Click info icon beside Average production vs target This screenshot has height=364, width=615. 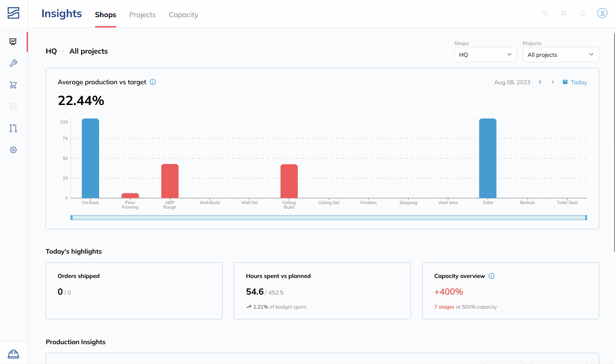point(153,82)
